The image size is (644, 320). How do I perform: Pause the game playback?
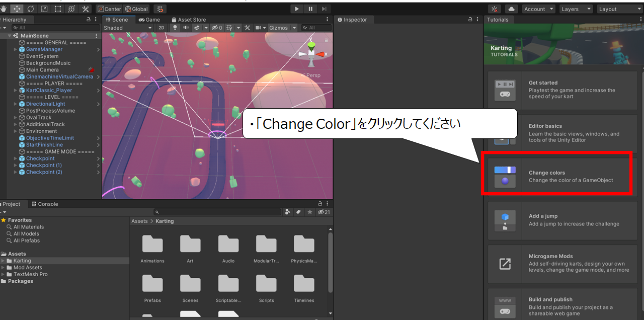click(x=310, y=9)
